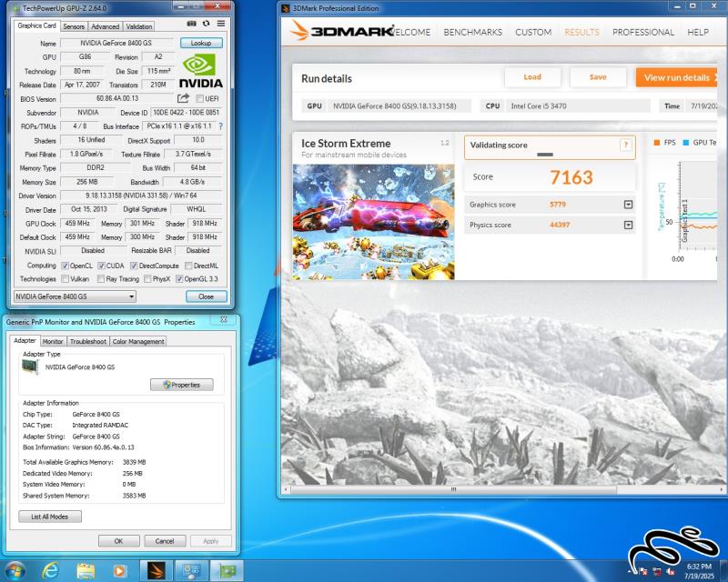The width and height of the screenshot is (728, 582).
Task: Open the BENCHMARKS section in 3DMark
Action: pyautogui.click(x=472, y=32)
